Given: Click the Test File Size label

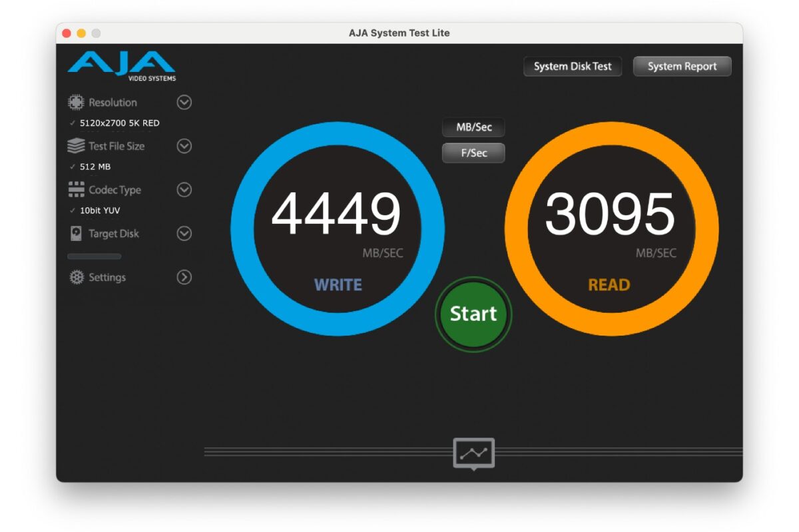Looking at the screenshot, I should click(x=117, y=146).
